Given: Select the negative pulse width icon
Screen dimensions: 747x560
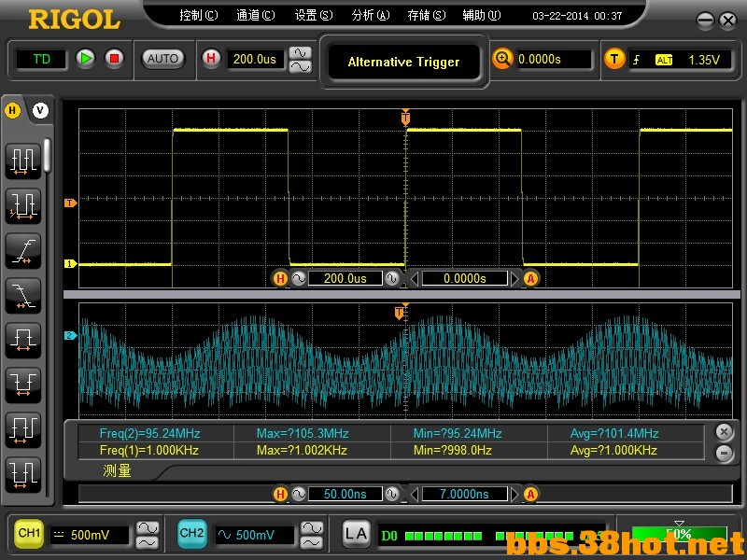Looking at the screenshot, I should pyautogui.click(x=22, y=385).
